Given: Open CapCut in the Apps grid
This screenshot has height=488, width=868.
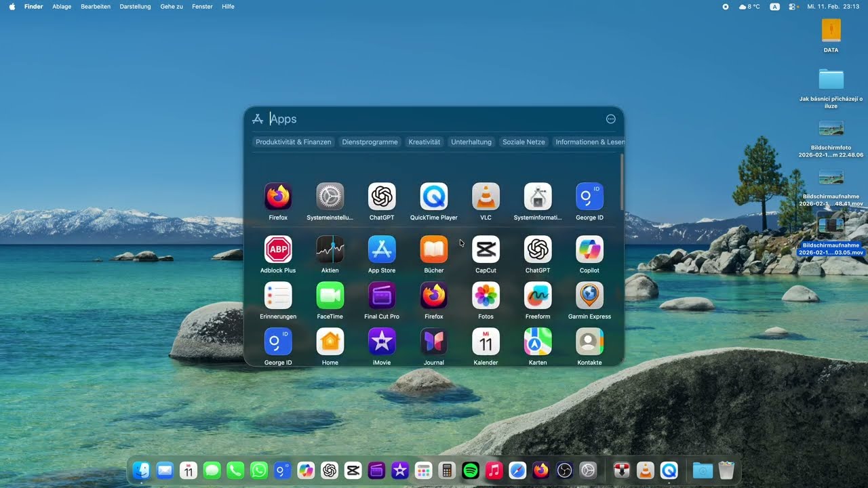Looking at the screenshot, I should (486, 249).
